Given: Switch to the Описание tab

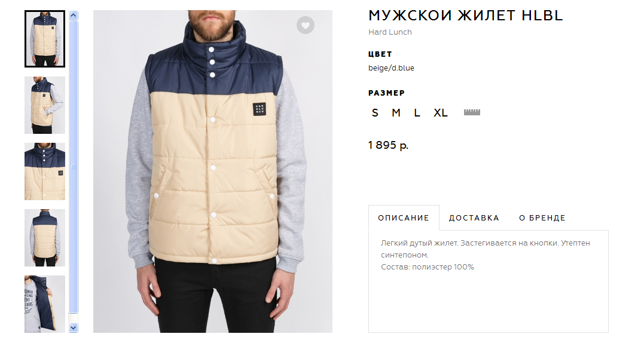Looking at the screenshot, I should tap(403, 218).
